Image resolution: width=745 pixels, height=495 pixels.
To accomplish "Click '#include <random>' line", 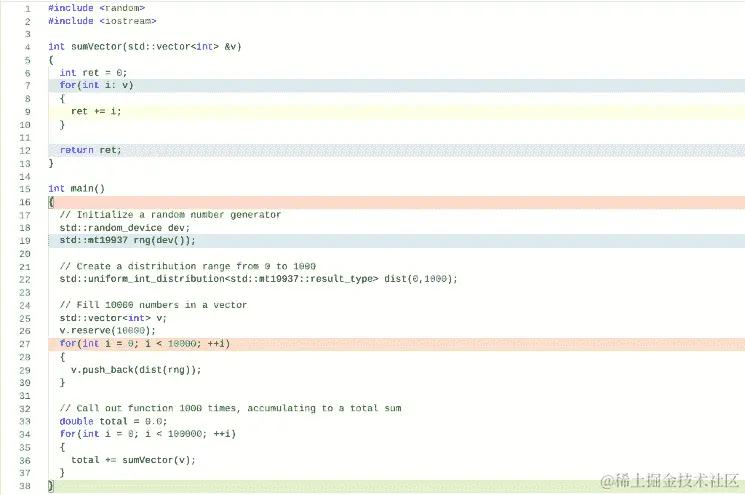I will coord(96,8).
